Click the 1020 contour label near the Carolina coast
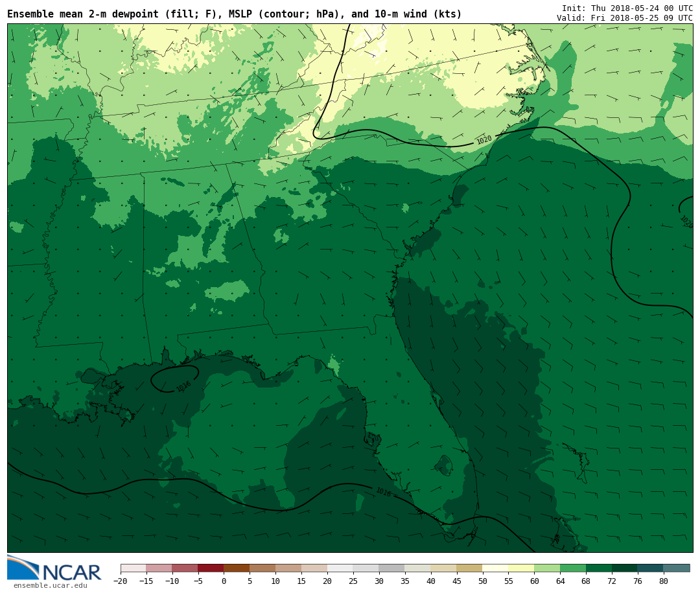 [x=484, y=140]
